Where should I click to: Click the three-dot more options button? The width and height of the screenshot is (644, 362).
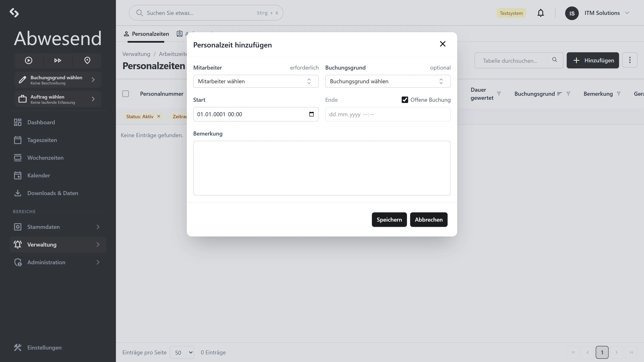click(630, 60)
